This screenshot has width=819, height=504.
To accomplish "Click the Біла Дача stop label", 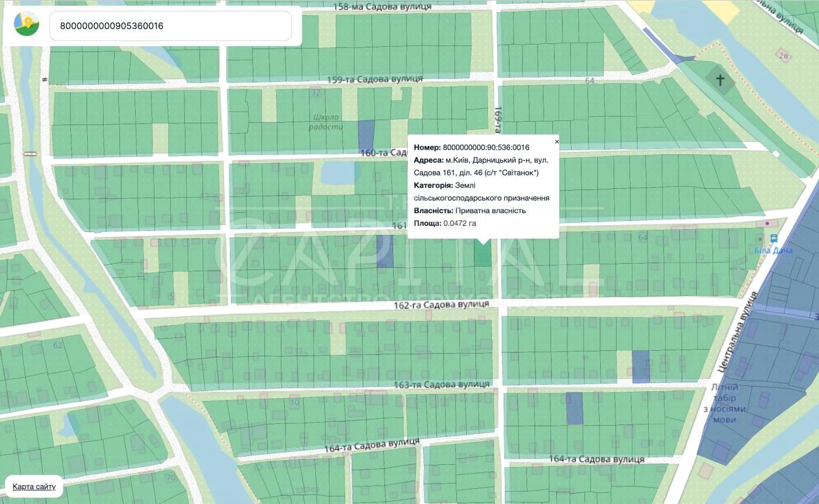I will point(773,250).
